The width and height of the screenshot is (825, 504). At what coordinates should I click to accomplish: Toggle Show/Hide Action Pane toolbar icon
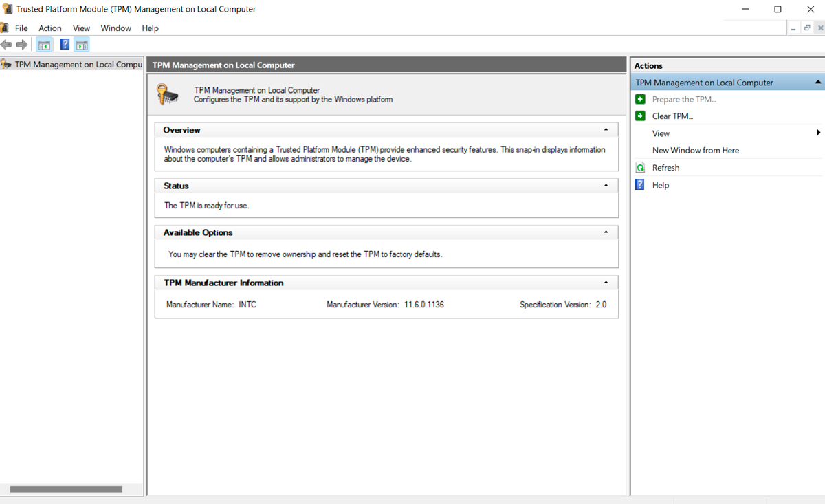(82, 45)
